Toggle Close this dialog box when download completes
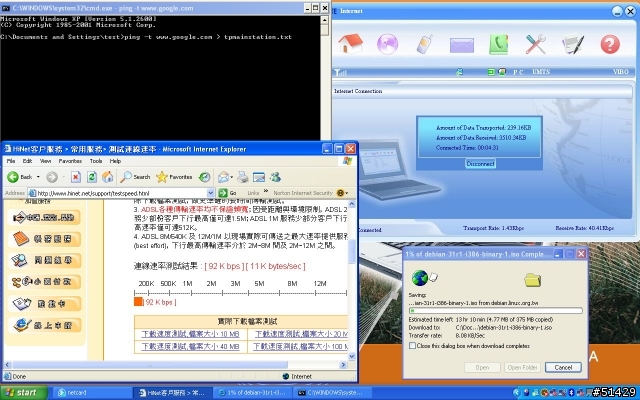This screenshot has width=640, height=400. [x=412, y=346]
